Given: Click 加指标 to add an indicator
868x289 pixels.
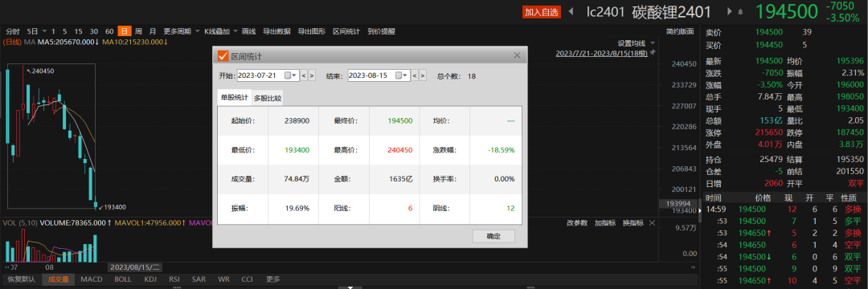Looking at the screenshot, I should [604, 222].
